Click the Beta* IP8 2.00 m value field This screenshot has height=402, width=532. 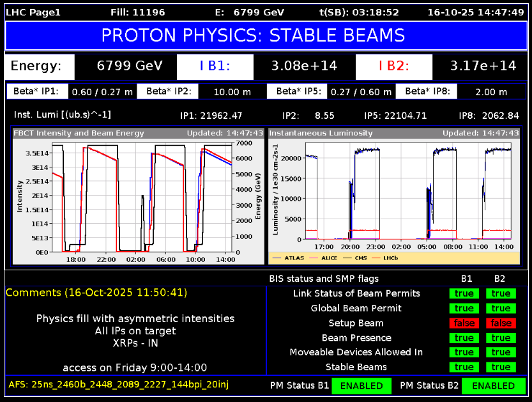tap(490, 92)
